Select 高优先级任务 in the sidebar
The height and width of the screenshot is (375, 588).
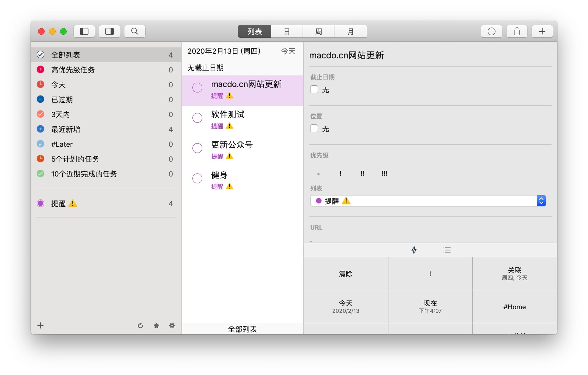(73, 70)
